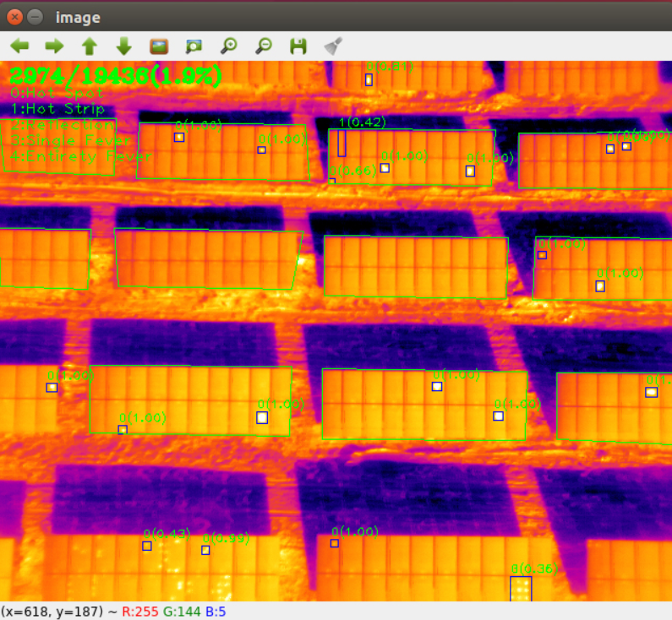This screenshot has width=672, height=620.
Task: Minimize the image window
Action: point(35,17)
